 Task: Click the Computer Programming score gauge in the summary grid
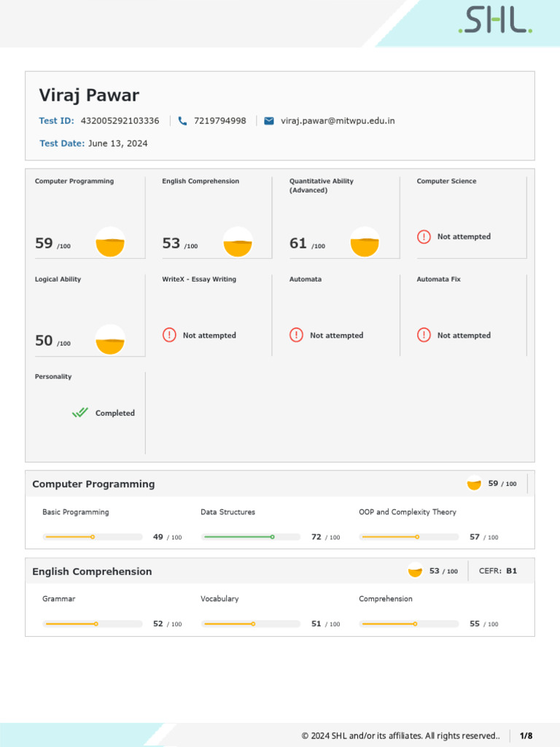[110, 242]
